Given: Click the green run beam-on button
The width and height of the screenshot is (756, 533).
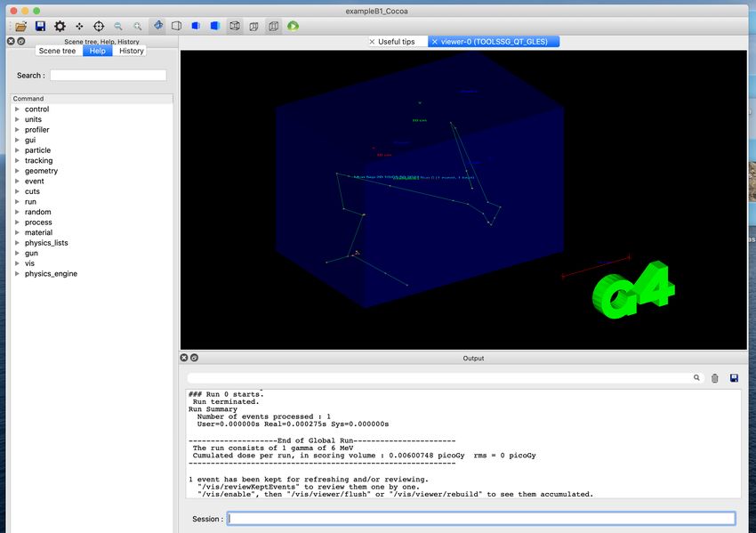Looking at the screenshot, I should [x=293, y=26].
